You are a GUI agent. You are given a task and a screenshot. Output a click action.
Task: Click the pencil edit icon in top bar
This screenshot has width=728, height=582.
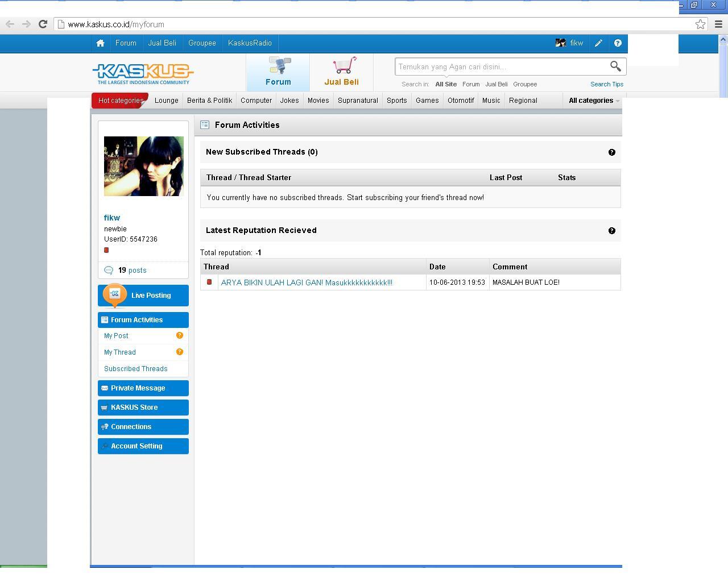[x=598, y=43]
